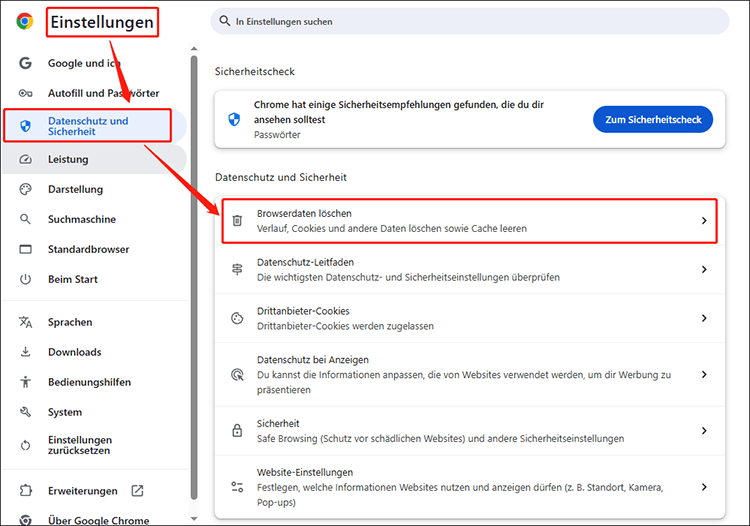Screen dimensions: 750x526
Task: Click the accessibility figure icon for Bedienungshilfen
Action: pos(25,382)
